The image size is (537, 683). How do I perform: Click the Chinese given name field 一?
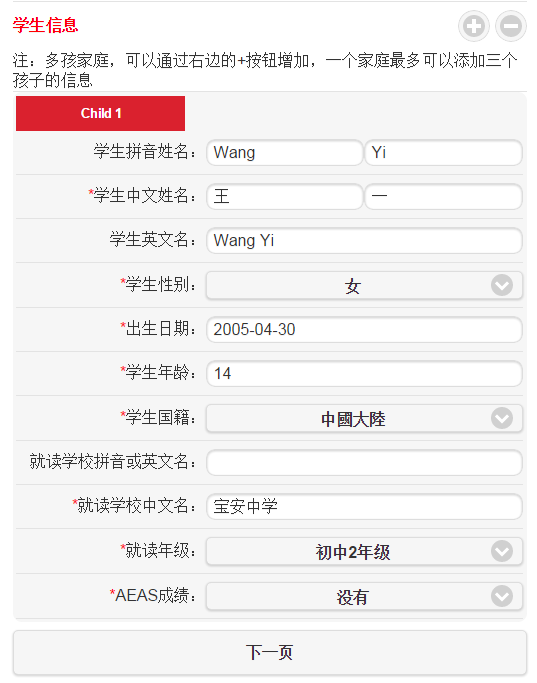[x=443, y=196]
